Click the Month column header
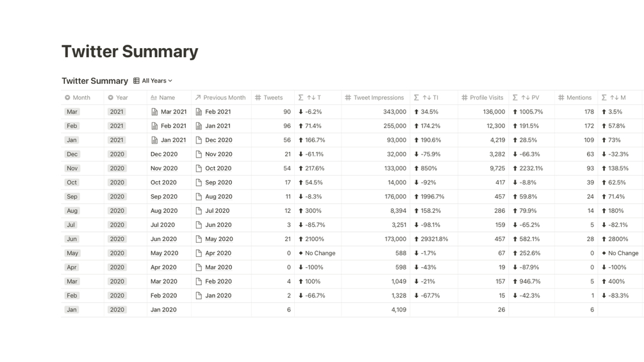 click(x=81, y=97)
